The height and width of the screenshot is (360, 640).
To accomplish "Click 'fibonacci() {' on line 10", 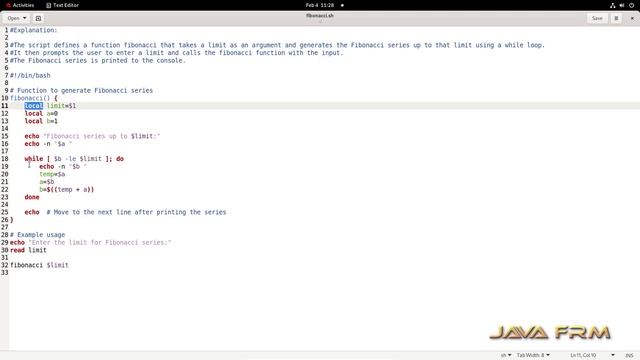I will point(34,98).
